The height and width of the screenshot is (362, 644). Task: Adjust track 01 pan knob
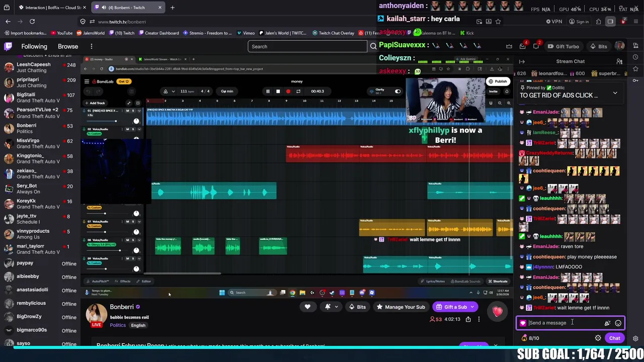[136, 121]
